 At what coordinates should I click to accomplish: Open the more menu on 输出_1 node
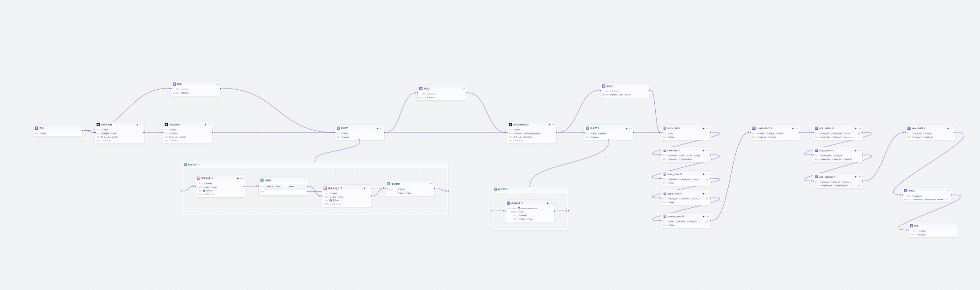point(463,88)
